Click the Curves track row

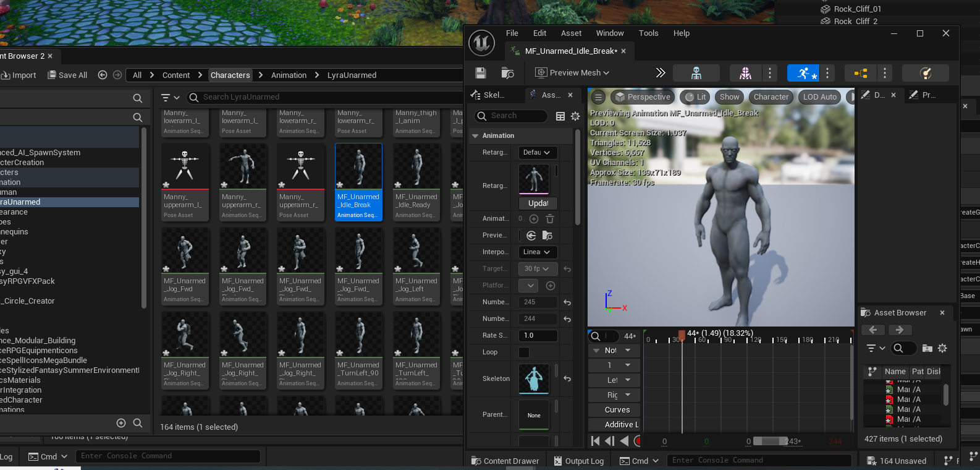pyautogui.click(x=614, y=410)
